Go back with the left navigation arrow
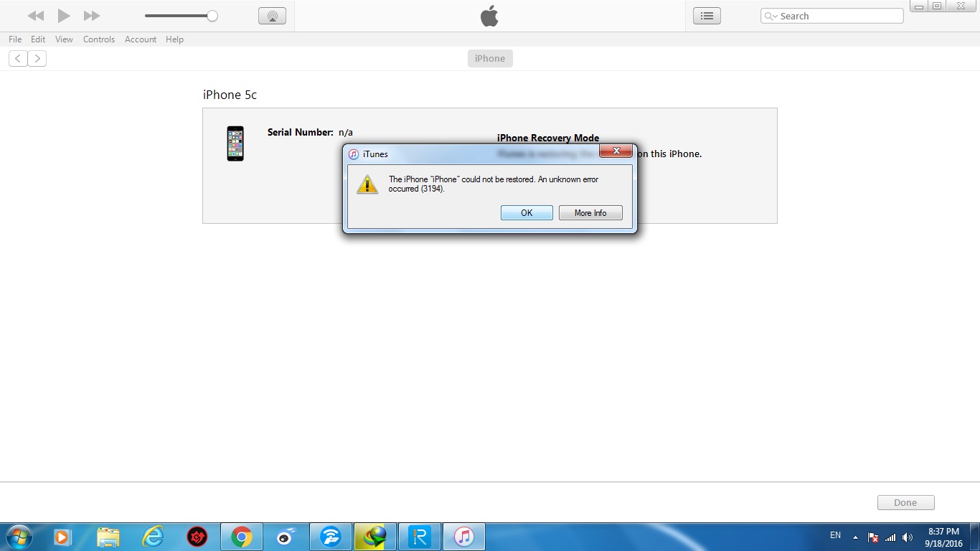The height and width of the screenshot is (551, 980). click(x=18, y=59)
